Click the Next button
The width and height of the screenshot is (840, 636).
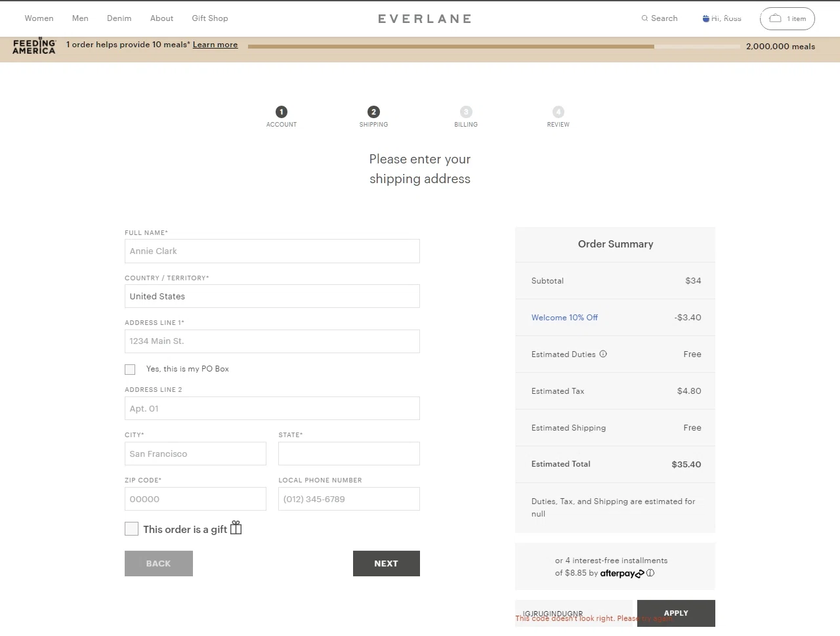387,563
